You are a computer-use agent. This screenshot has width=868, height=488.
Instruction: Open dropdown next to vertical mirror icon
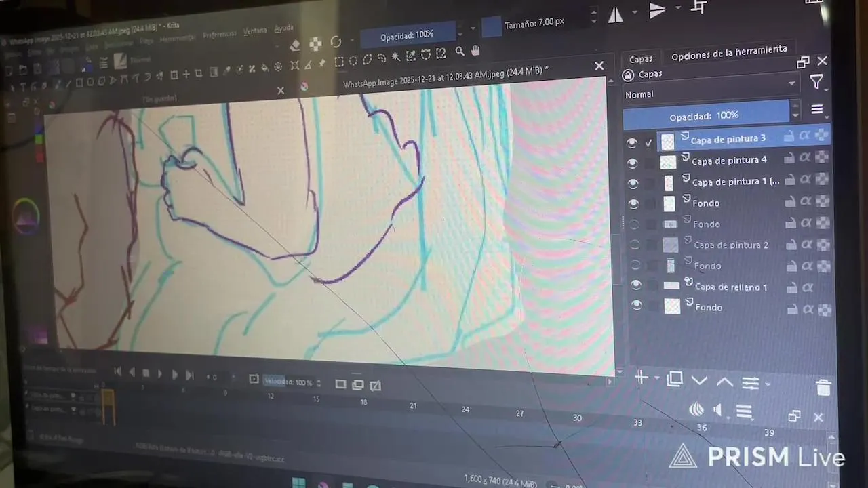[x=677, y=8]
